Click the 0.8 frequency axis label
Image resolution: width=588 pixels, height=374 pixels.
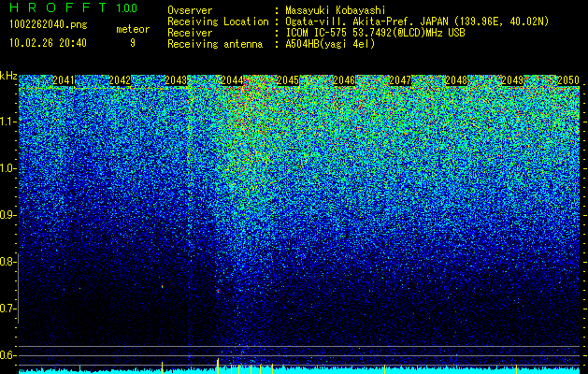click(8, 262)
